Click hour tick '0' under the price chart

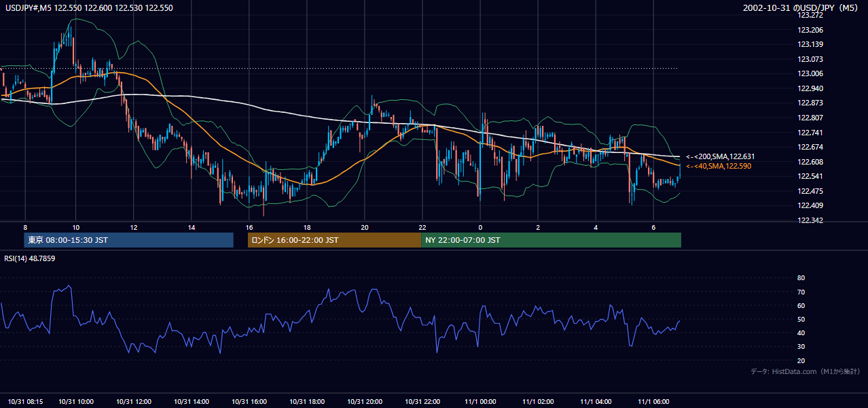pyautogui.click(x=480, y=227)
